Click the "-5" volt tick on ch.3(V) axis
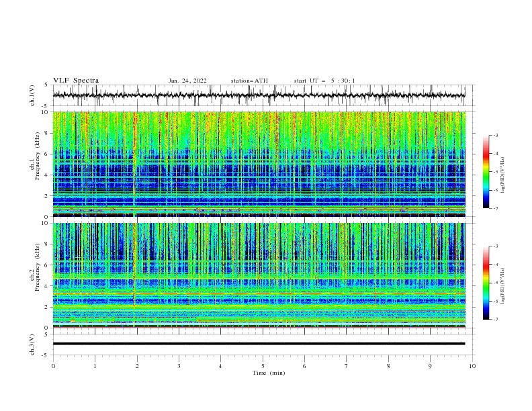 click(x=46, y=355)
